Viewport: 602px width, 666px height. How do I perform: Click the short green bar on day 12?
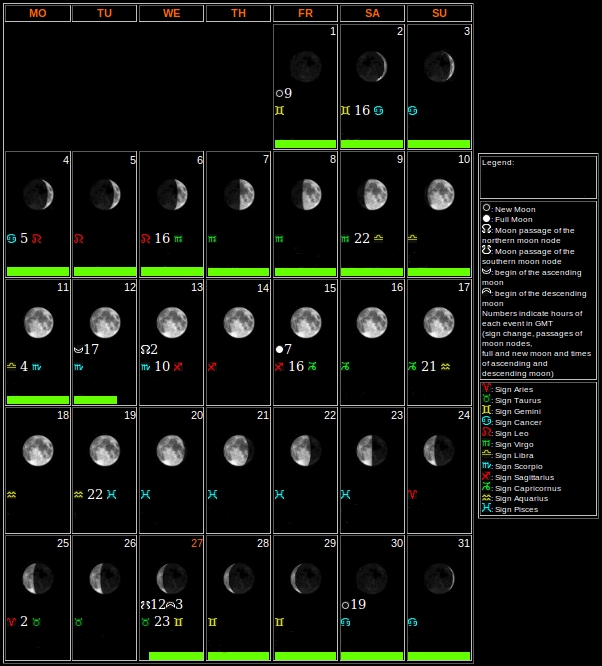(x=95, y=400)
